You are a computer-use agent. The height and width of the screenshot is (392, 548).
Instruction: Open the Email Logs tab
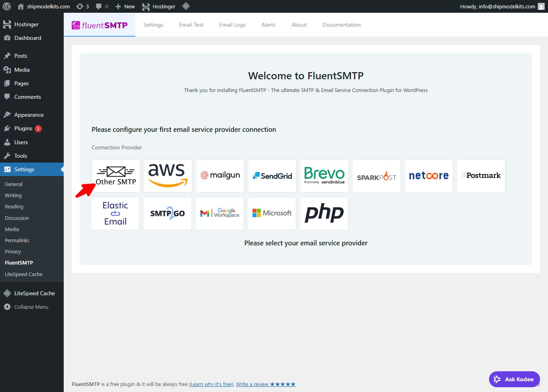[x=232, y=25]
